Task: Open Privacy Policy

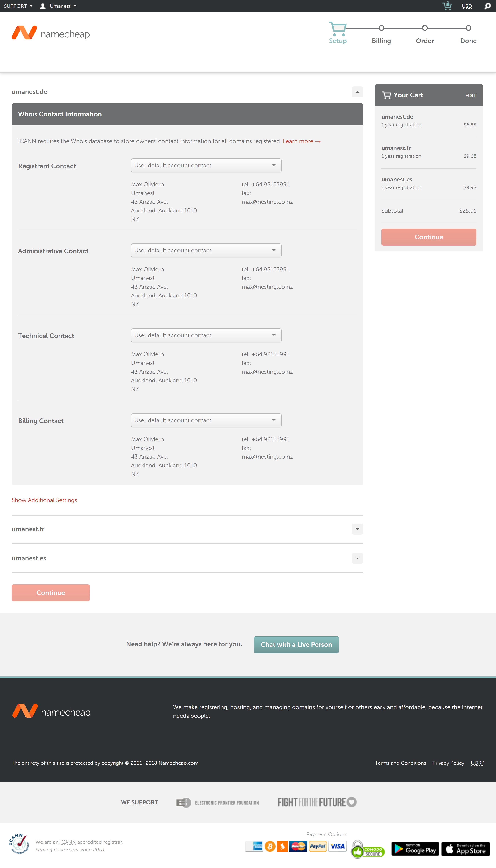Action: [448, 763]
